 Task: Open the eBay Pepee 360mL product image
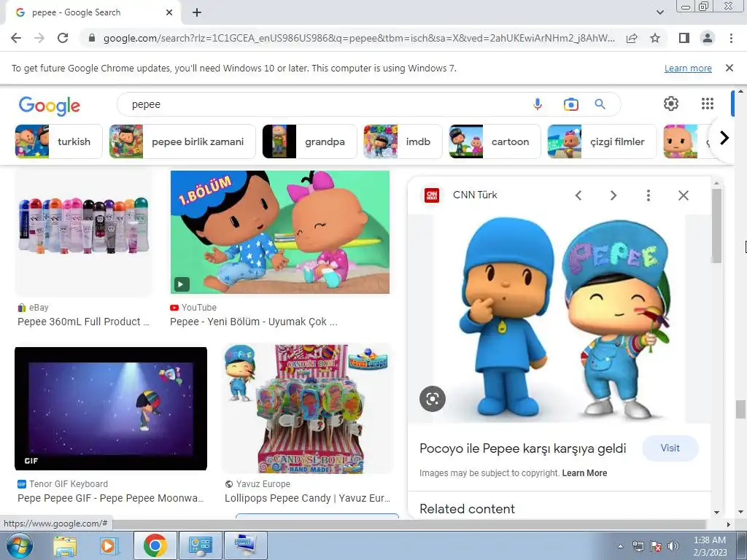(84, 233)
